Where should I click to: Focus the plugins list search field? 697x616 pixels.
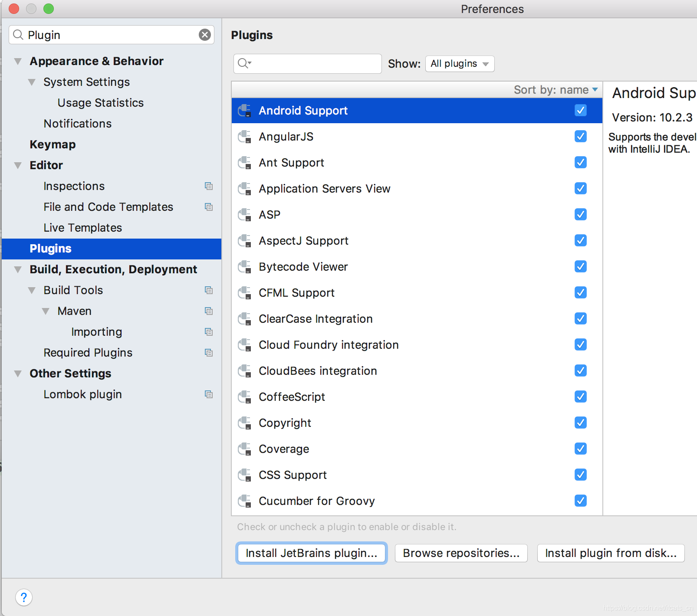[x=308, y=64]
